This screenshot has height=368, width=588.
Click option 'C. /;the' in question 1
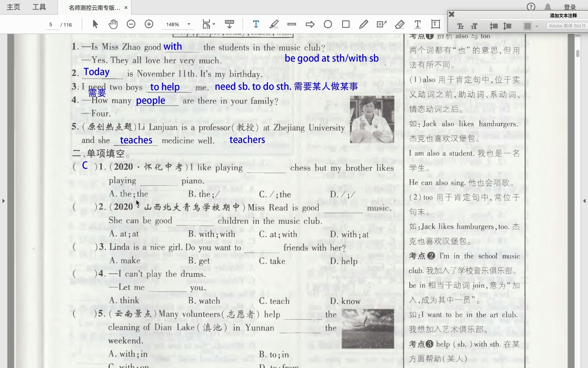(x=275, y=194)
